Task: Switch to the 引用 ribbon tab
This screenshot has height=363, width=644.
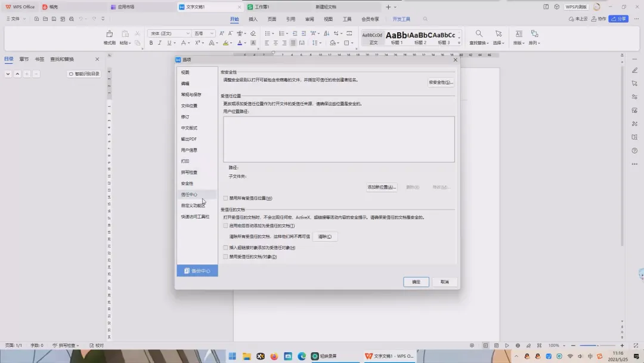Action: click(x=291, y=19)
